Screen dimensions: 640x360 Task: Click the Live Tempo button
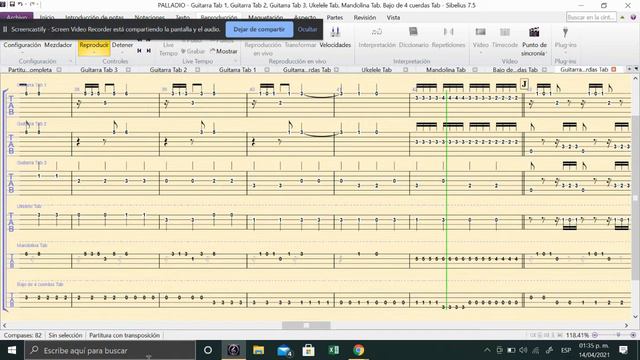click(168, 49)
